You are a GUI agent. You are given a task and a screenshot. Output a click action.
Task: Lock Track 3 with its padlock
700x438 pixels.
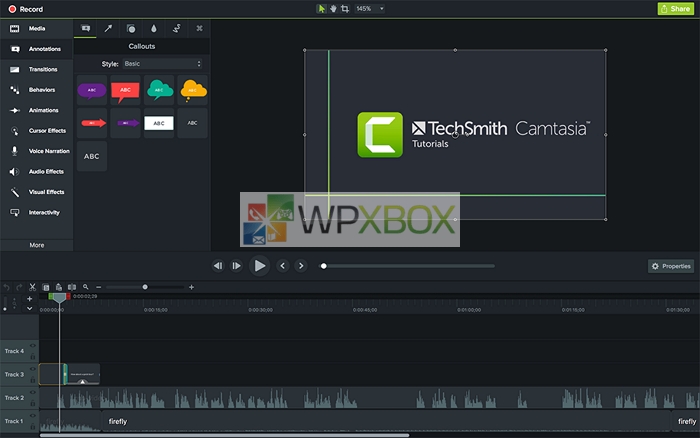(33, 380)
